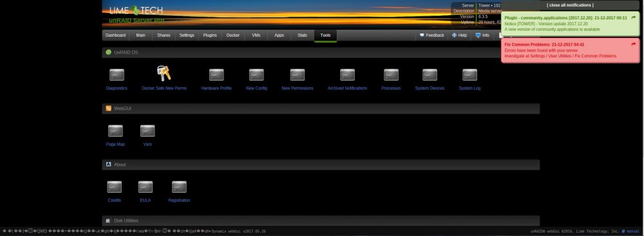Viewport: 644px width, 236px height.
Task: Open the Diagnostics tool icon
Action: click(x=117, y=75)
